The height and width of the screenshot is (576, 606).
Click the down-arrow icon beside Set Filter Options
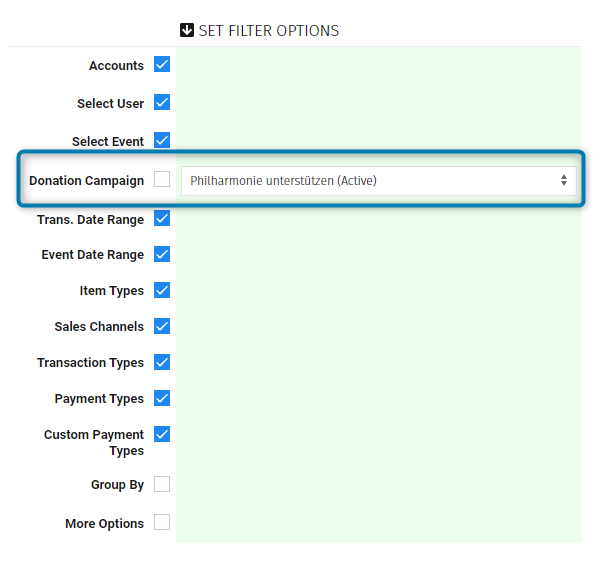click(x=186, y=30)
